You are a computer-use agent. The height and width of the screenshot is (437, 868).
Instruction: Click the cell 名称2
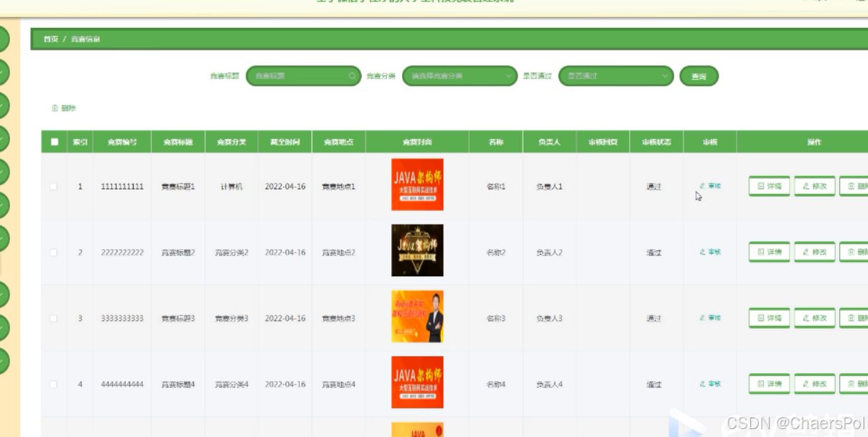click(x=496, y=253)
